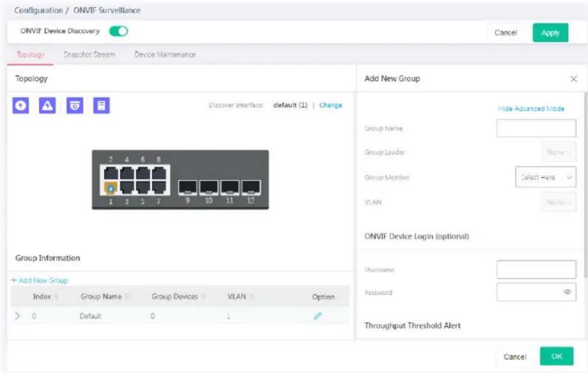Click the top Apply button
Screen dimensions: 588x373
click(550, 33)
